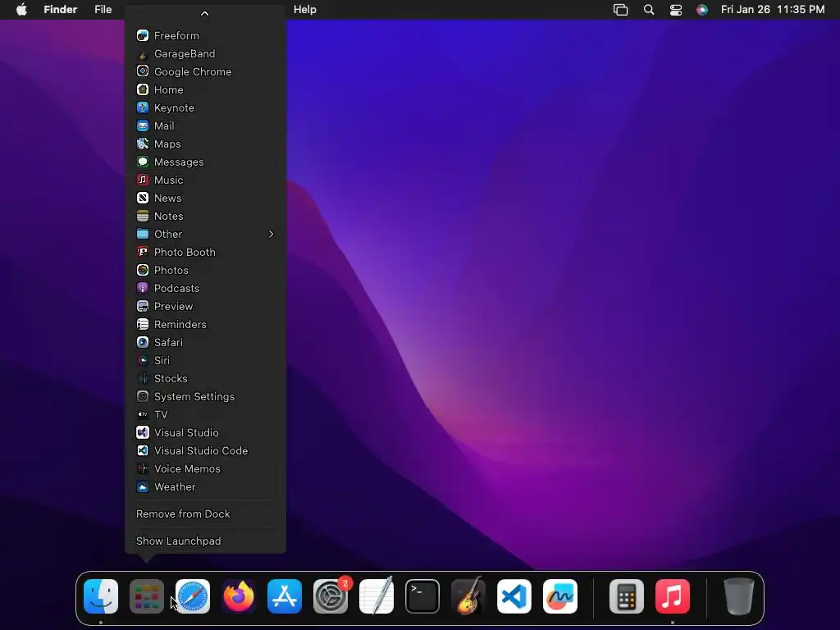The height and width of the screenshot is (630, 840).
Task: Open Visual Studio Code dock icon
Action: click(514, 596)
